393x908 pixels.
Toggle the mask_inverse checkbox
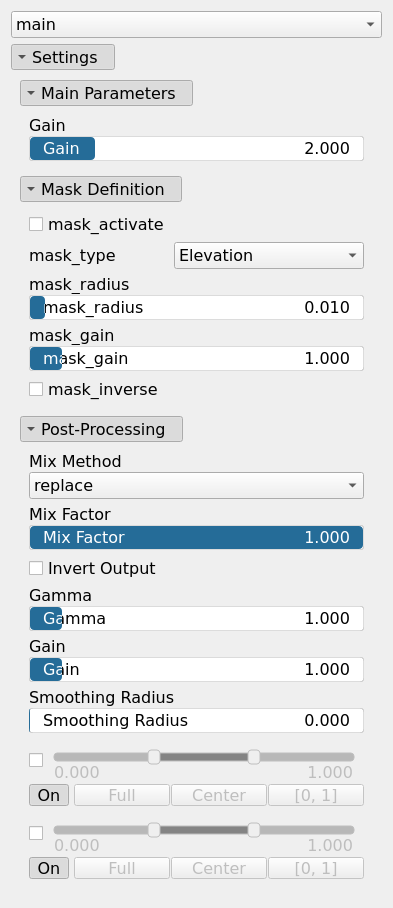[36, 389]
